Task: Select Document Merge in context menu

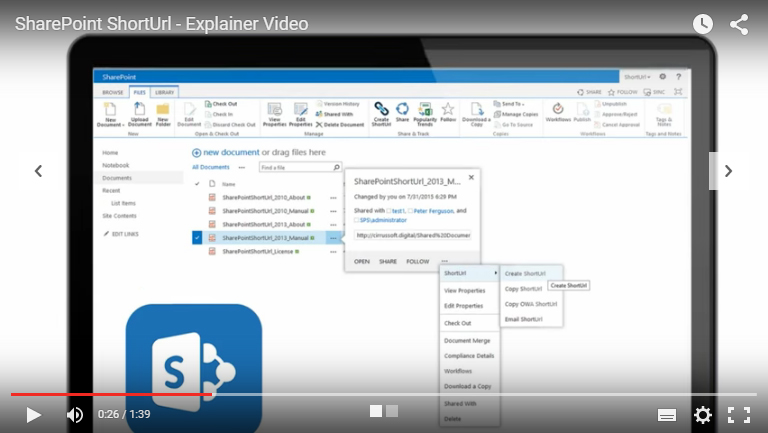Action: point(467,340)
